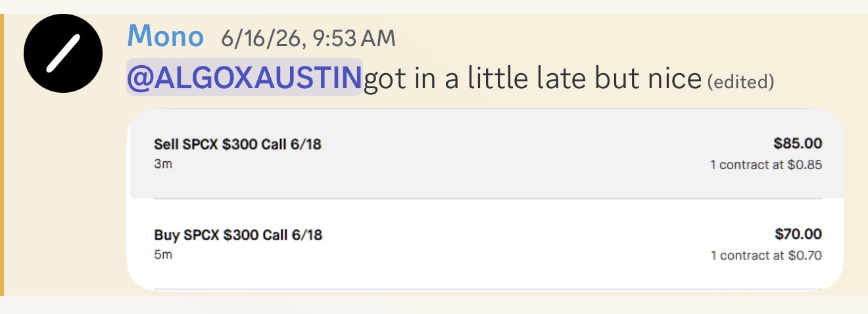Click Mono's black slash avatar
The width and height of the screenshot is (868, 314).
[63, 53]
